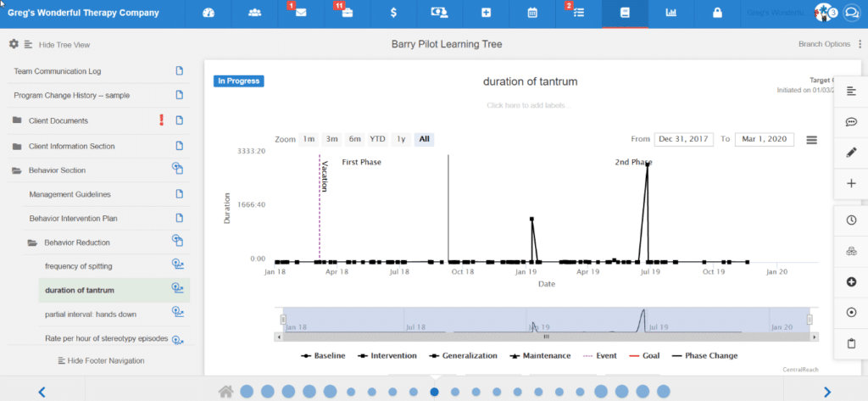Screen dimensions: 868x401
Task: Open the contacts people icon
Action: coord(254,14)
